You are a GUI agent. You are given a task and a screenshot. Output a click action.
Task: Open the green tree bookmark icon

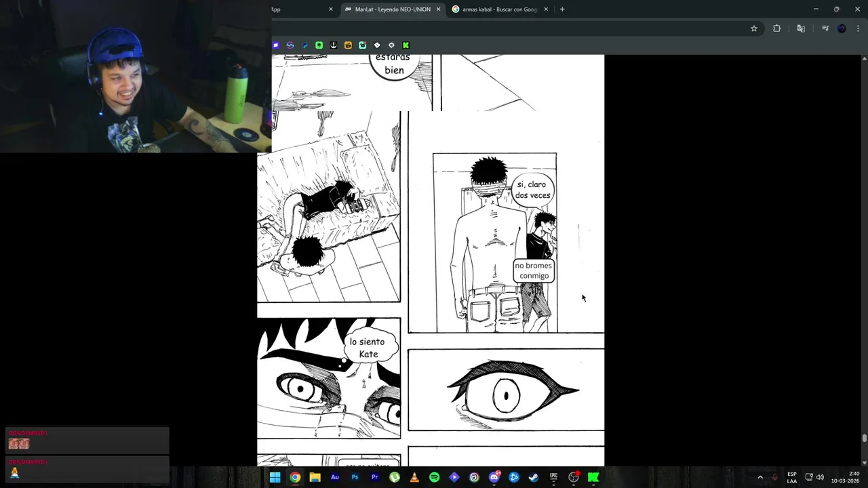(319, 45)
